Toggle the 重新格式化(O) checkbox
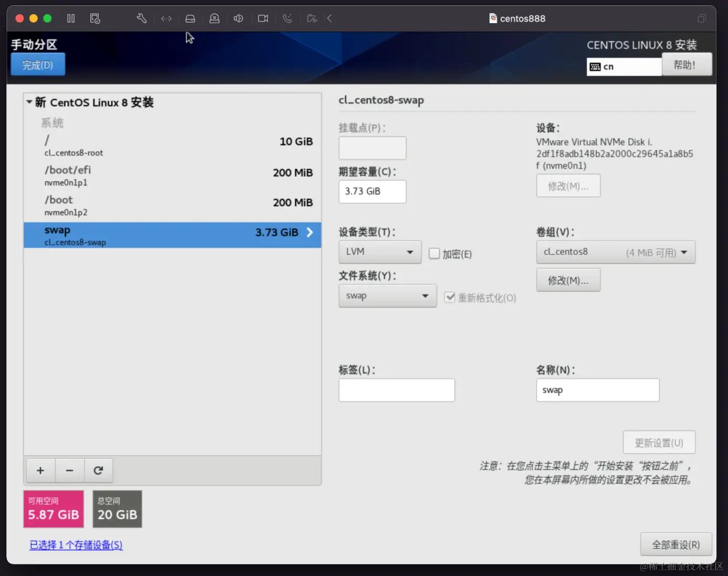Viewport: 728px width, 576px height. coord(450,297)
